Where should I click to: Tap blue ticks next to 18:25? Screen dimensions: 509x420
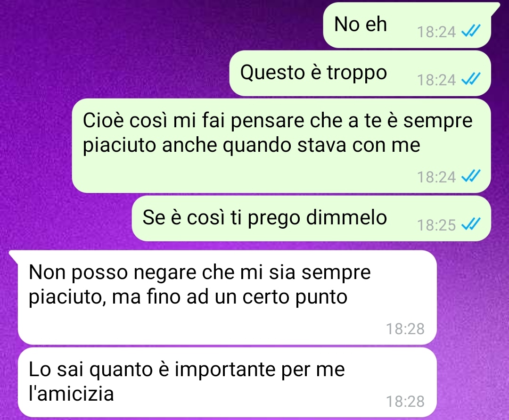point(471,224)
